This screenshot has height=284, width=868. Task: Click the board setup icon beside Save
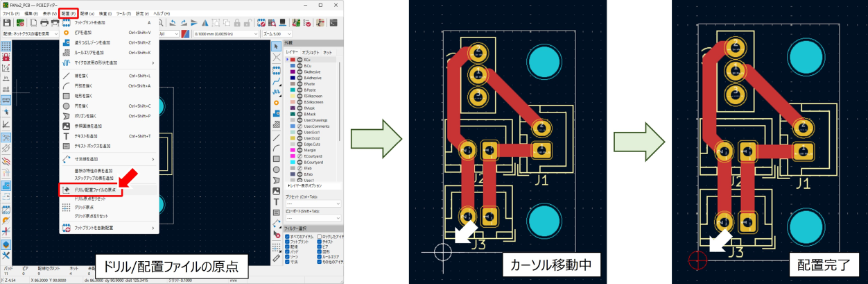pyautogui.click(x=20, y=23)
